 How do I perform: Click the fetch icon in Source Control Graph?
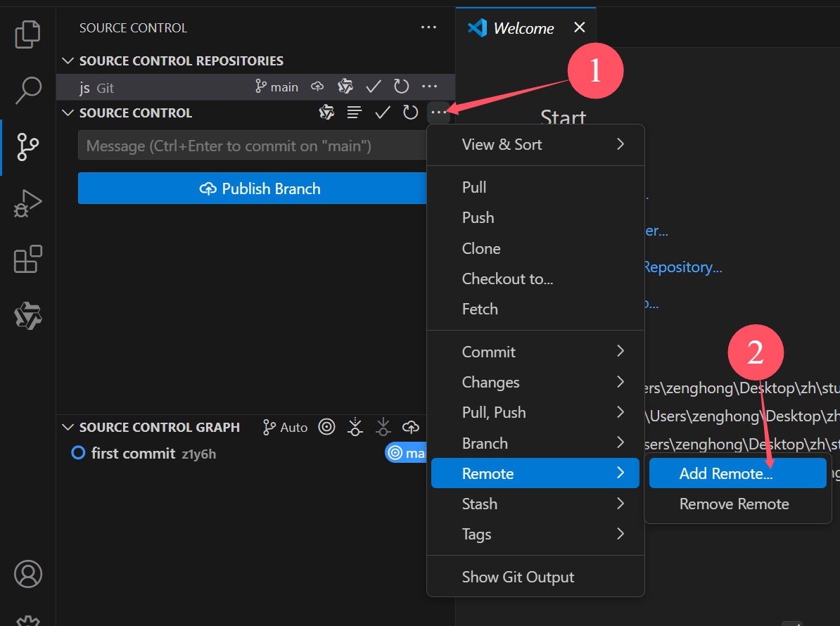click(x=355, y=427)
